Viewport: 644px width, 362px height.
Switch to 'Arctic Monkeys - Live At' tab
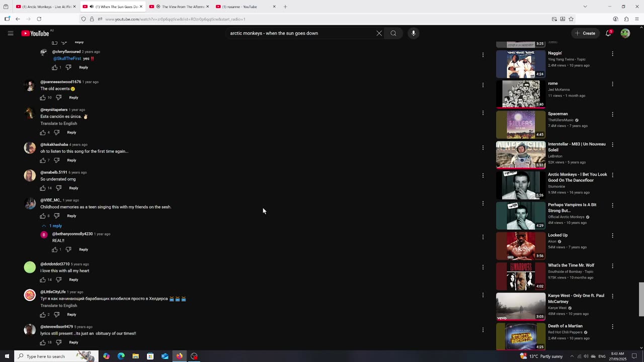(x=46, y=7)
